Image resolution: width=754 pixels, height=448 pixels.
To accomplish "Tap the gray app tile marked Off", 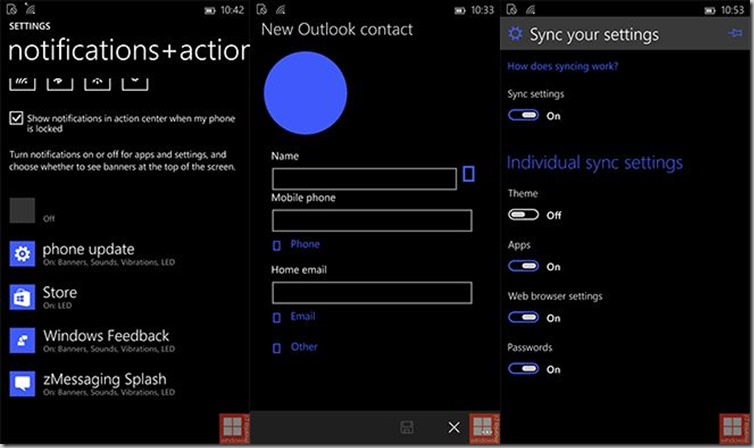I will (22, 210).
